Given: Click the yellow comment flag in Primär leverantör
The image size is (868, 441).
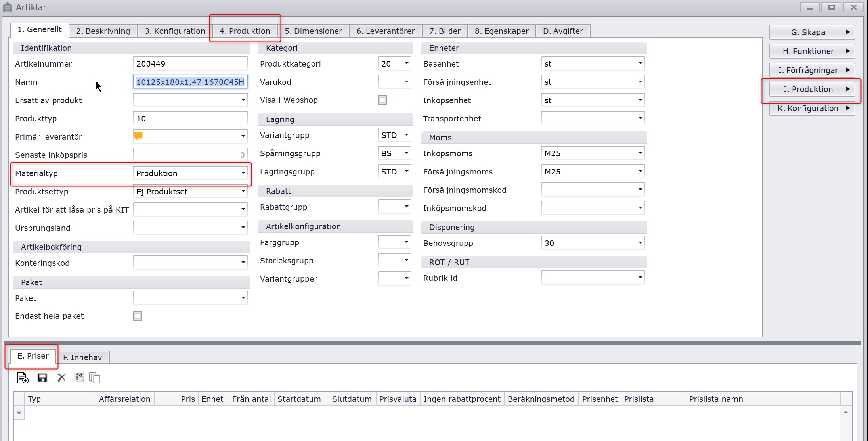Looking at the screenshot, I should 138,136.
